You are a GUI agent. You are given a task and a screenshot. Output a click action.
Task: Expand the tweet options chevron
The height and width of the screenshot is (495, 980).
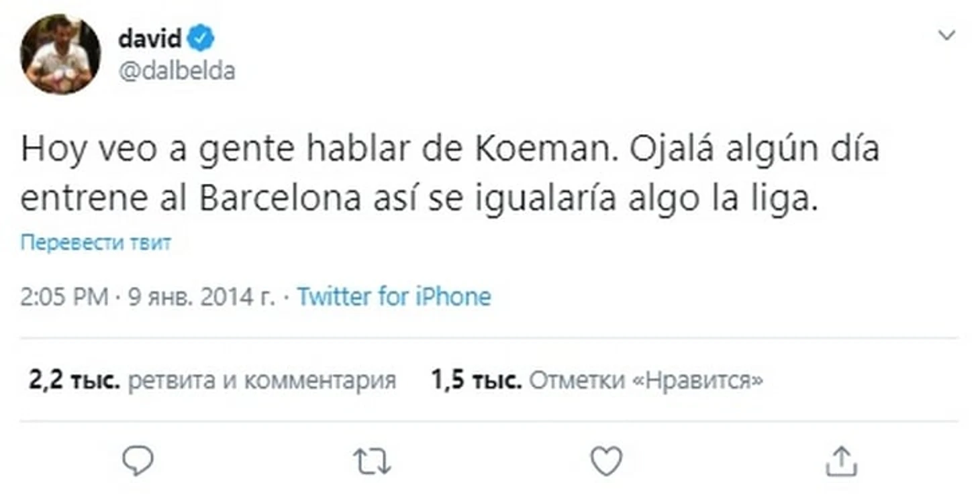coord(946,36)
